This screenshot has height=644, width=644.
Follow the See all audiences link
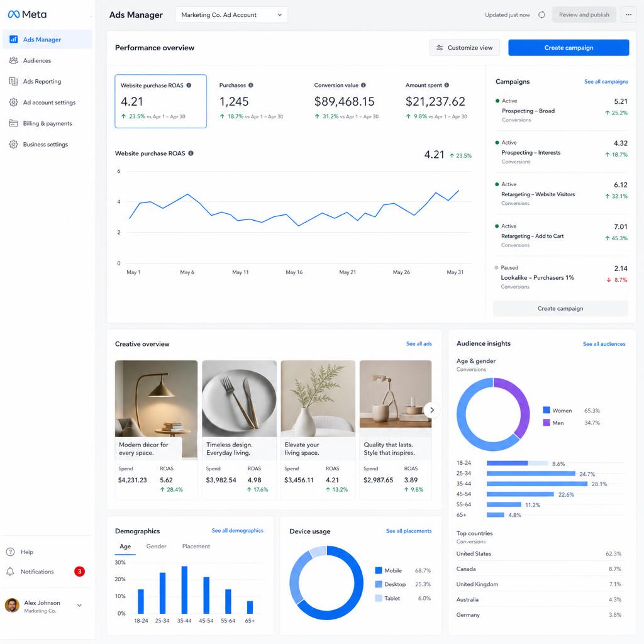click(604, 344)
